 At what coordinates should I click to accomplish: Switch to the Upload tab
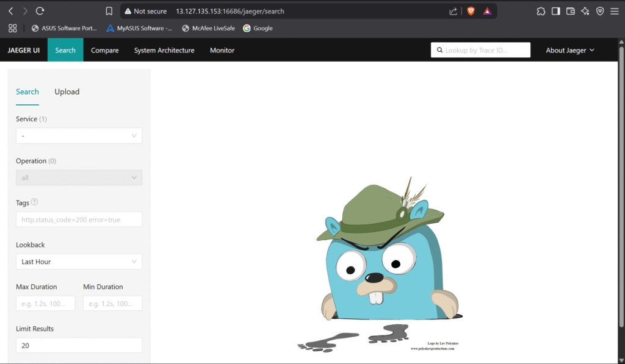pos(67,91)
